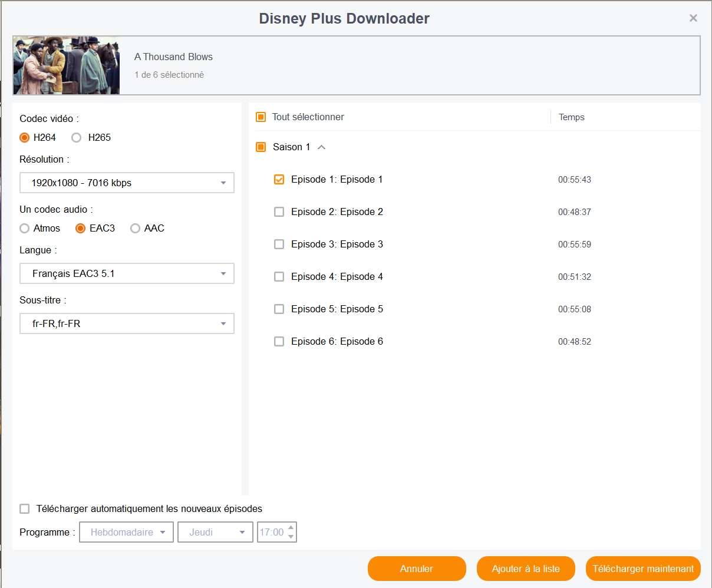Check Episode 3 checkbox
712x588 pixels.
coord(279,244)
